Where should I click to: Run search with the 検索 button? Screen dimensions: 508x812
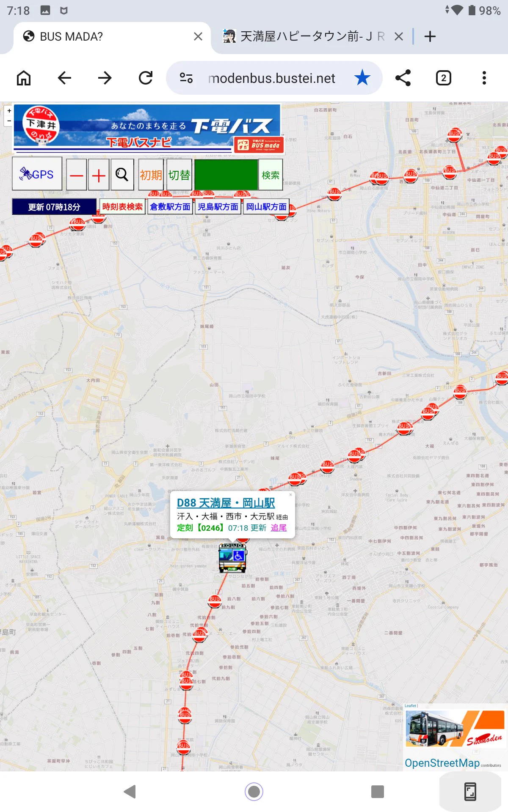(x=271, y=175)
